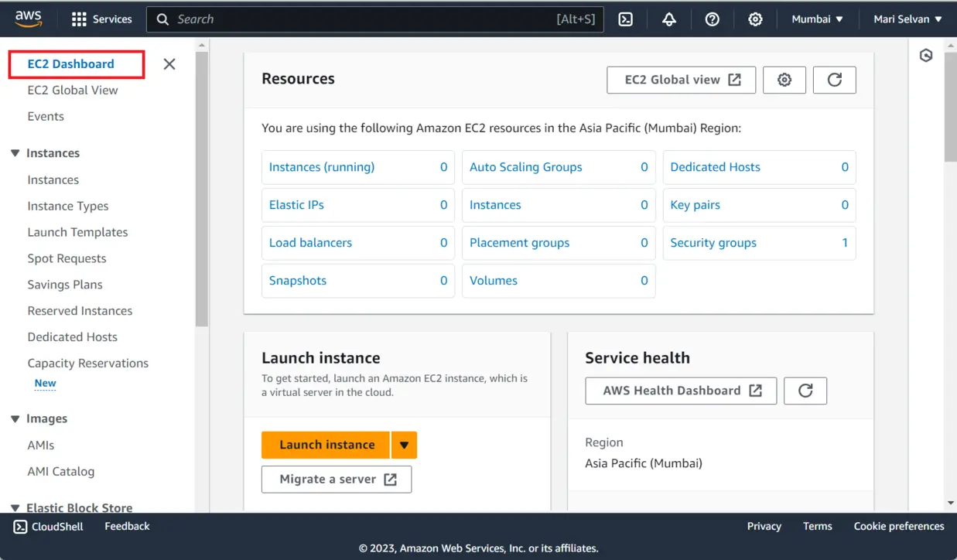The width and height of the screenshot is (957, 560).
Task: Open Auto Scaling Groups resource link
Action: click(x=526, y=167)
